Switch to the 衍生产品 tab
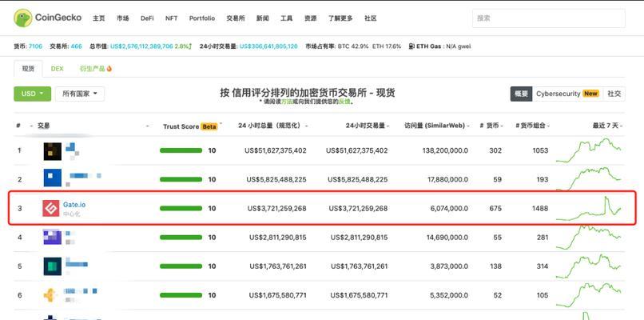The height and width of the screenshot is (320, 644). [96, 69]
